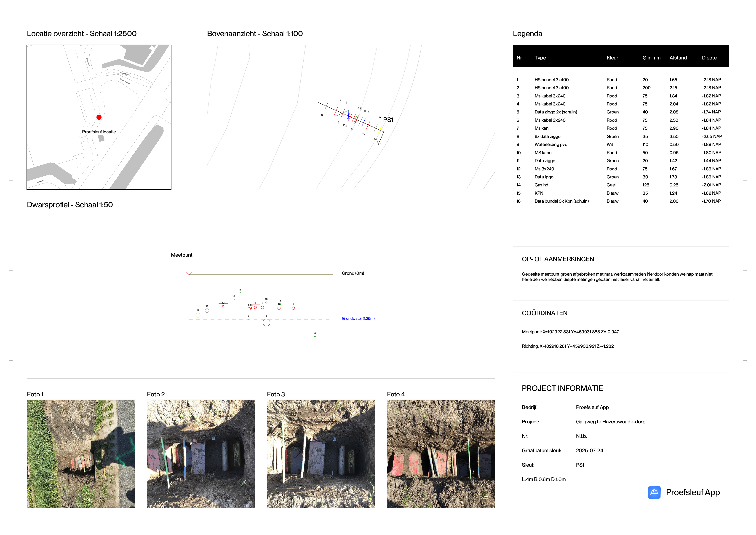Click the red Proefsleuf locatie dot on map
The height and width of the screenshot is (535, 756).
point(99,117)
